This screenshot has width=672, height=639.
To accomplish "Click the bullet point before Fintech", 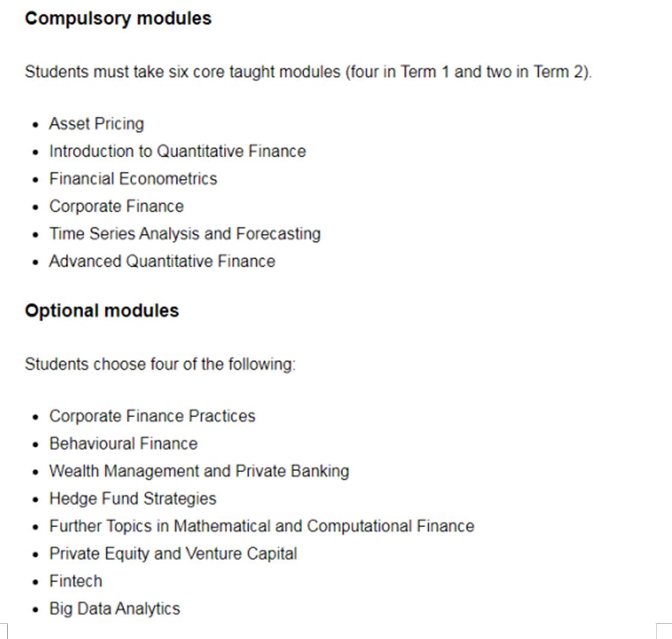I will 36,582.
